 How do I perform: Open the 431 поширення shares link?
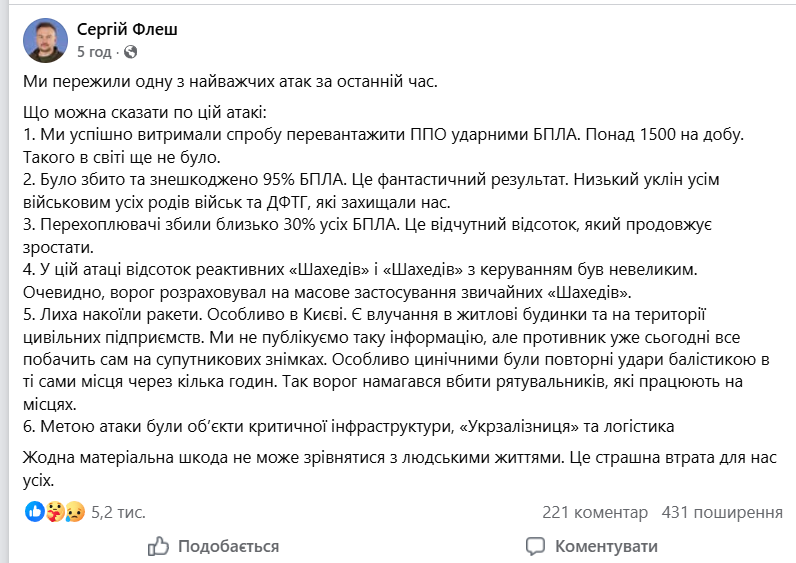coord(722,512)
